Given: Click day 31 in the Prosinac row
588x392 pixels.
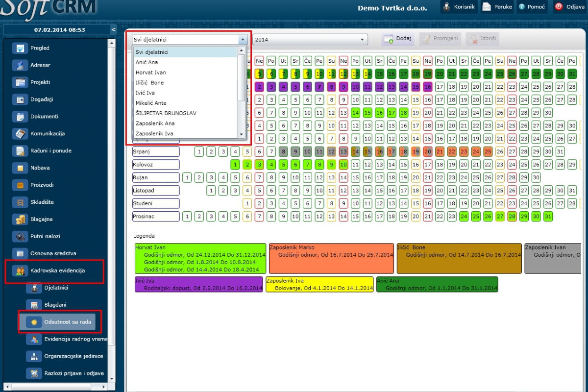Looking at the screenshot, I should pyautogui.click(x=548, y=216).
